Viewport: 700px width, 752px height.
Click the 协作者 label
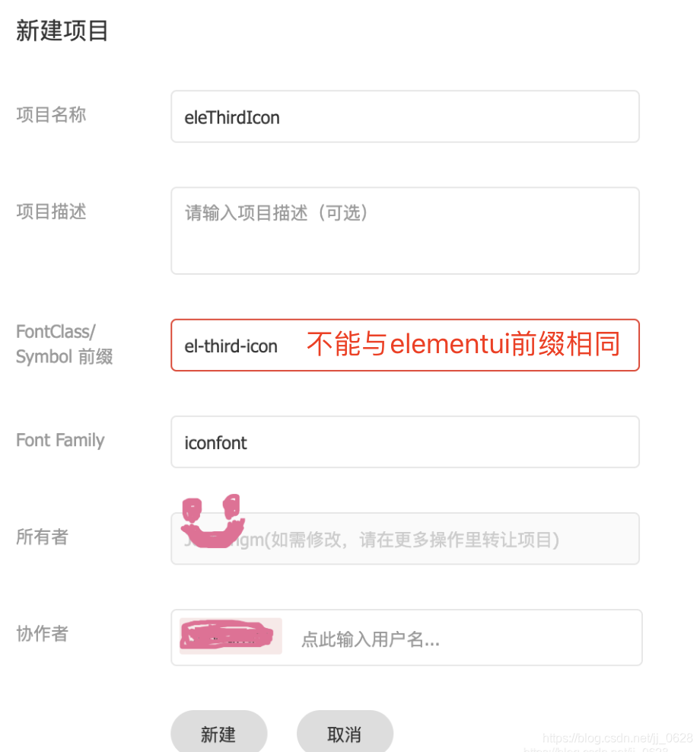(42, 634)
